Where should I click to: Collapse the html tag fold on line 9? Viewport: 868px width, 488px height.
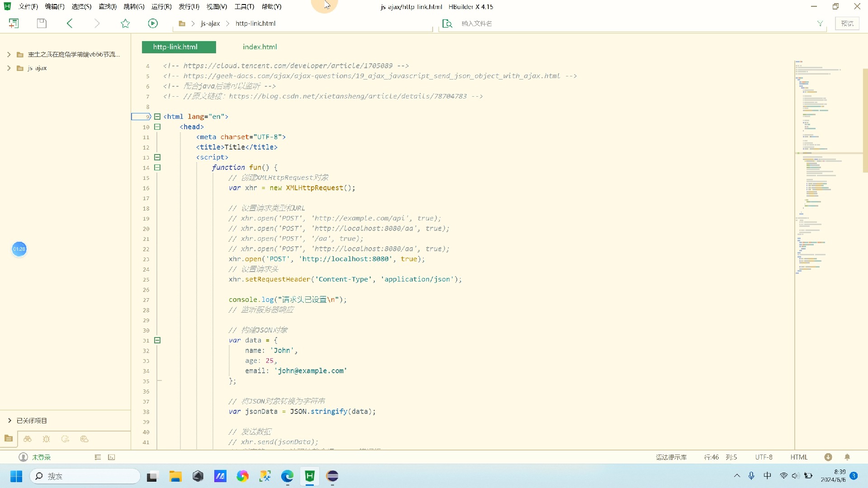pos(157,117)
